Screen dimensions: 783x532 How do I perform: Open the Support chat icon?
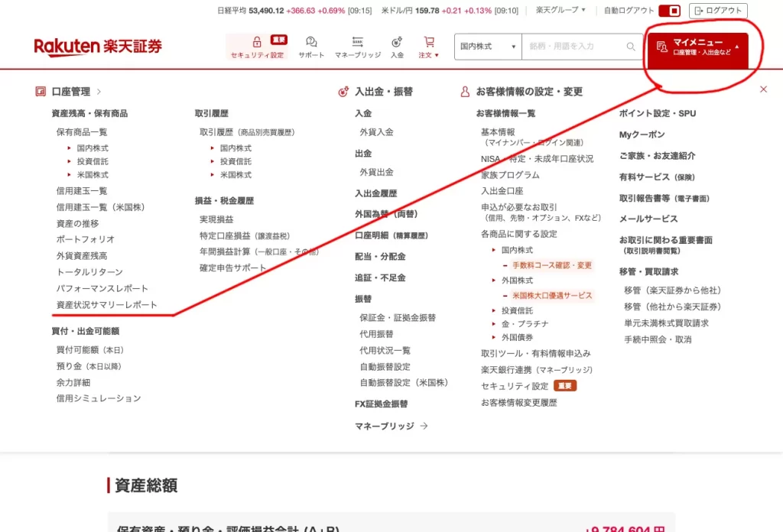pos(311,42)
